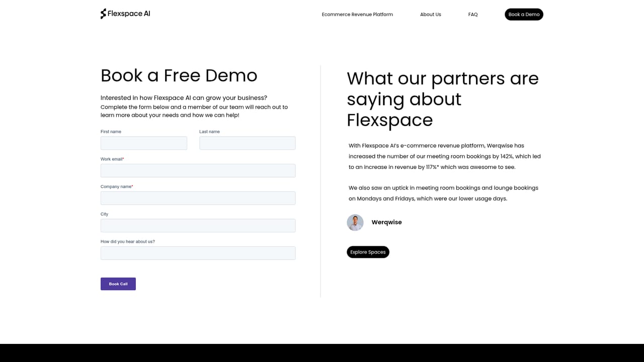Image resolution: width=644 pixels, height=362 pixels.
Task: Open the FAQ nav link
Action: pyautogui.click(x=473, y=15)
